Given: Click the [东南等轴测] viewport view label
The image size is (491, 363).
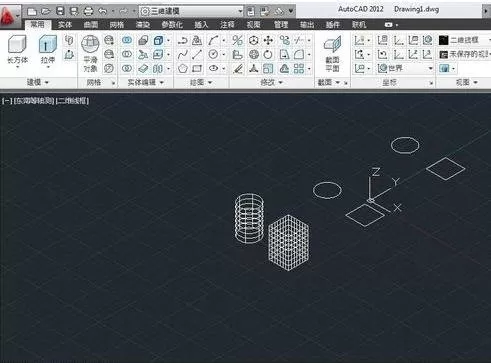Looking at the screenshot, I should (34, 101).
